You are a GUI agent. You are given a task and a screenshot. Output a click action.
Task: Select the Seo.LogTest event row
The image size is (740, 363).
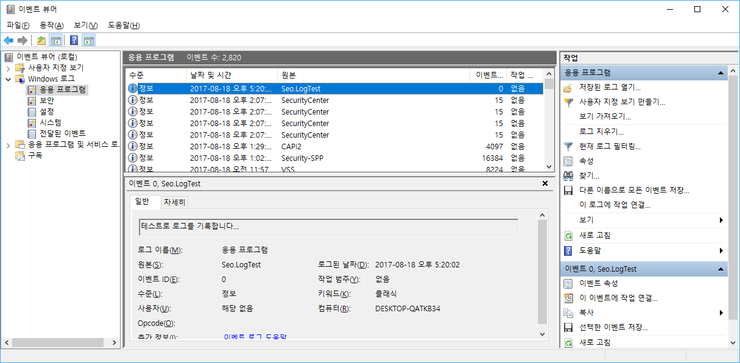(x=335, y=88)
